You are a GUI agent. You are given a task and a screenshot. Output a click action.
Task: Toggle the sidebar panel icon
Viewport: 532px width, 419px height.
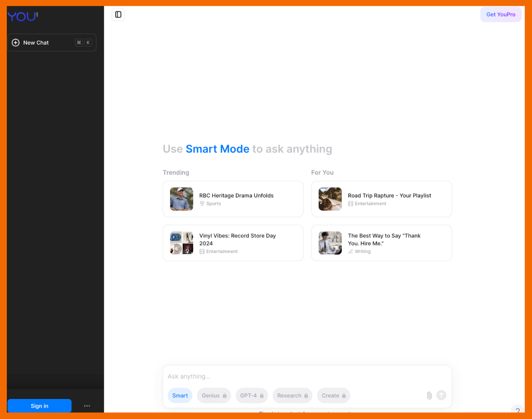(118, 15)
